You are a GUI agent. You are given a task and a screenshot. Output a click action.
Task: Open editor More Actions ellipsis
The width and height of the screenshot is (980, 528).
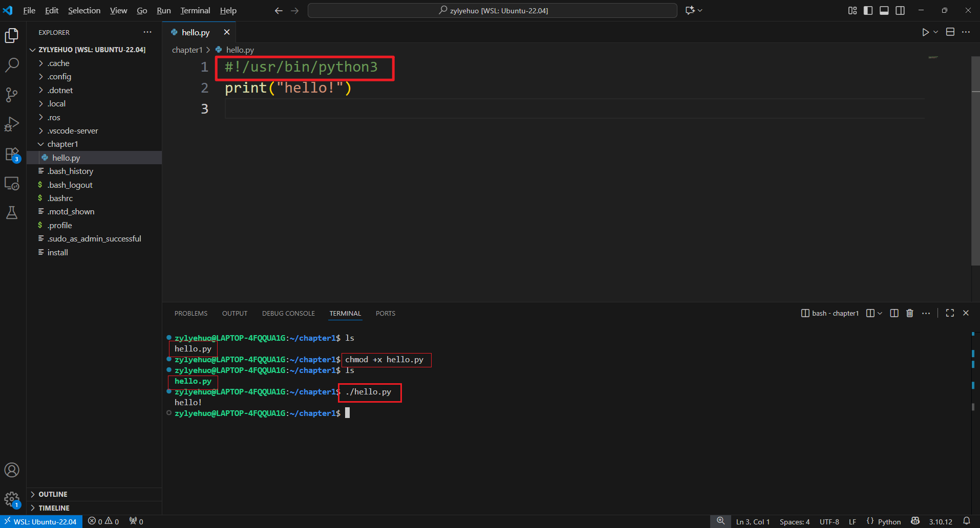[966, 32]
